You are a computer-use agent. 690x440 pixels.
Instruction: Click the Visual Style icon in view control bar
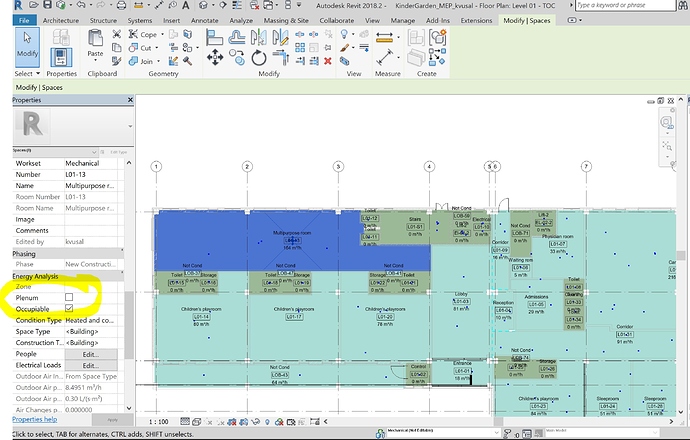click(x=197, y=422)
